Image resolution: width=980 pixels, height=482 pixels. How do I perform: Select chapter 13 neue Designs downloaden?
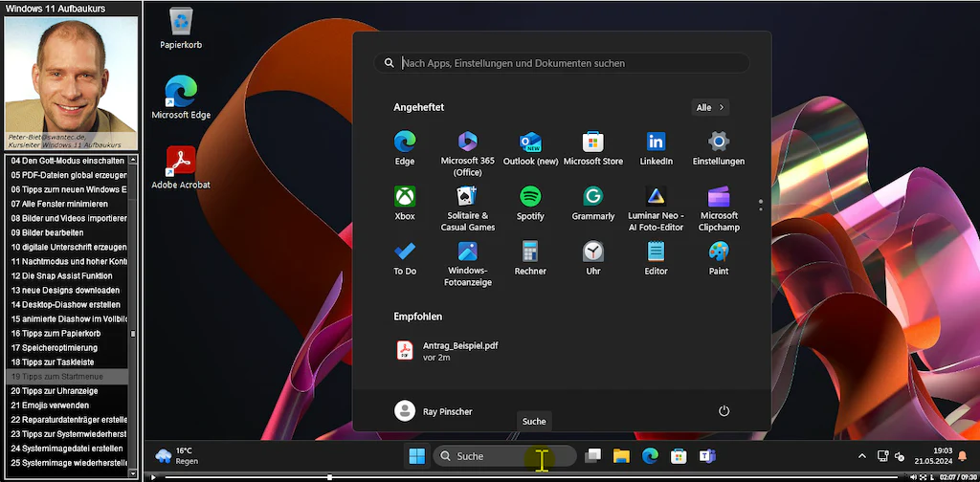66,291
